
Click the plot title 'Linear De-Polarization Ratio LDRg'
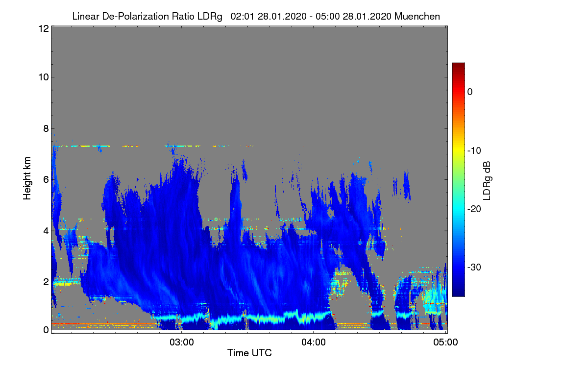[147, 16]
